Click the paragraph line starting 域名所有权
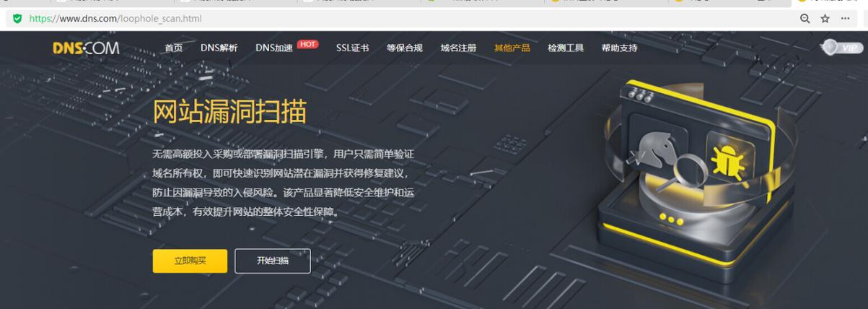This screenshot has width=868, height=309. pos(281,174)
